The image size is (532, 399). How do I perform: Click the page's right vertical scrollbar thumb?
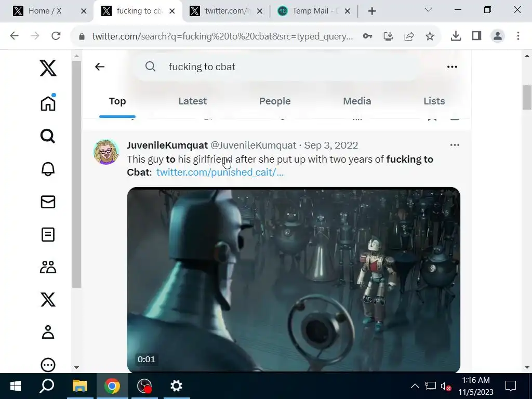(x=527, y=98)
